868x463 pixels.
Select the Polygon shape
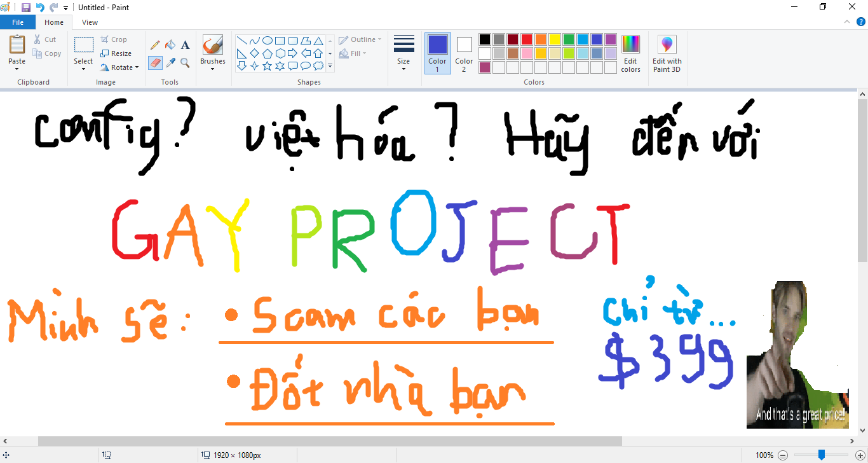[x=306, y=41]
